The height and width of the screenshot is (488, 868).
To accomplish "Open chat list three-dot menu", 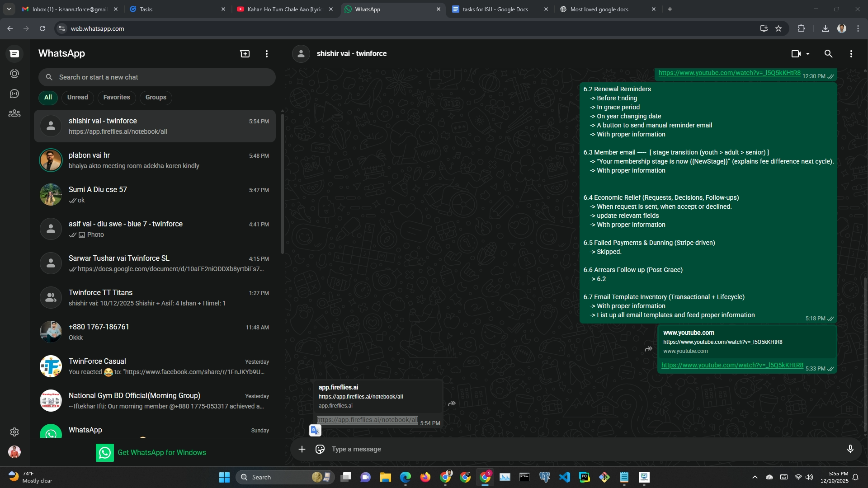I will 267,54.
